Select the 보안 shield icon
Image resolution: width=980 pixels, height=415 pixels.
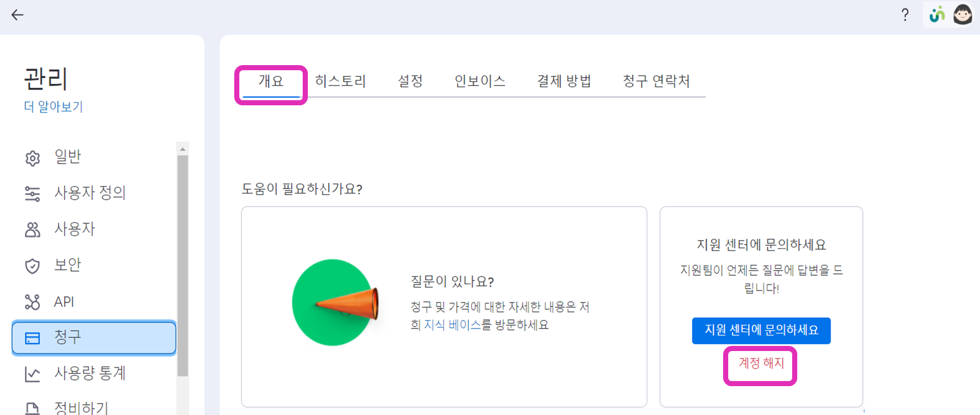[33, 266]
